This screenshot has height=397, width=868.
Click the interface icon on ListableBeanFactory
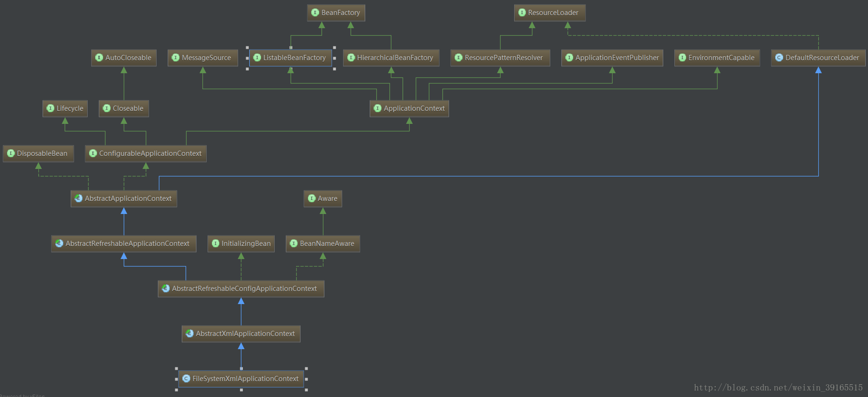(x=257, y=58)
